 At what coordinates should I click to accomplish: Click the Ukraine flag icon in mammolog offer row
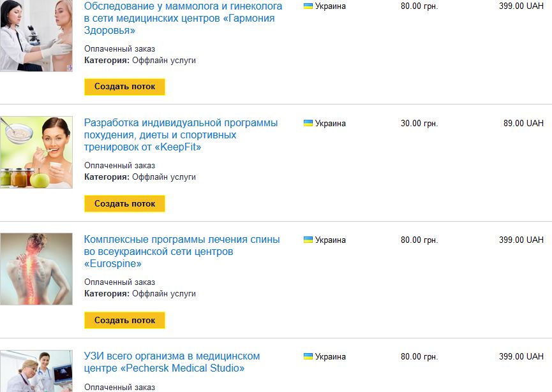(308, 6)
